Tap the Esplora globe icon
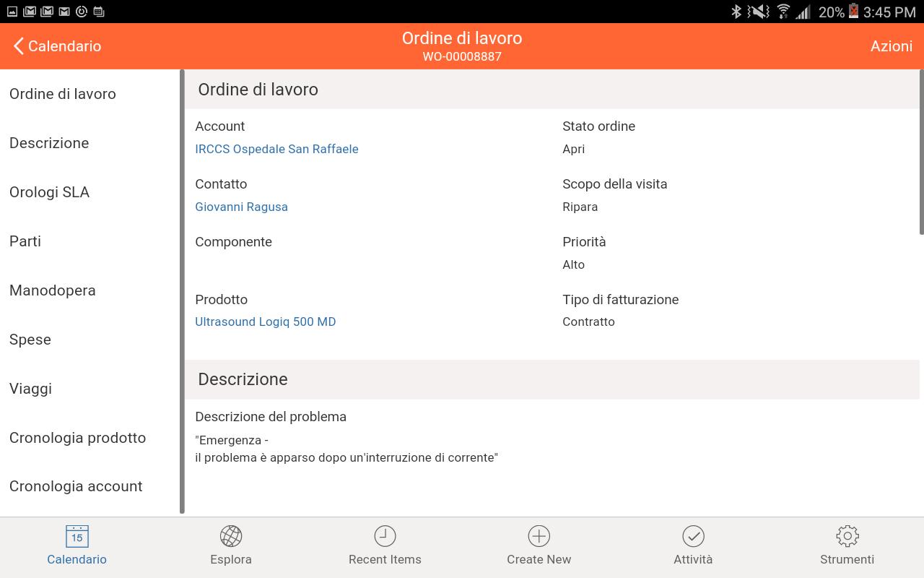The width and height of the screenshot is (924, 578). pyautogui.click(x=231, y=536)
